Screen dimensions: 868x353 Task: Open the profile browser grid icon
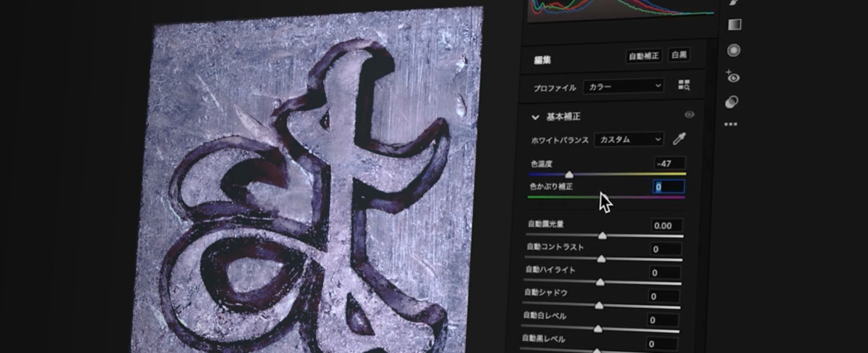(x=684, y=85)
